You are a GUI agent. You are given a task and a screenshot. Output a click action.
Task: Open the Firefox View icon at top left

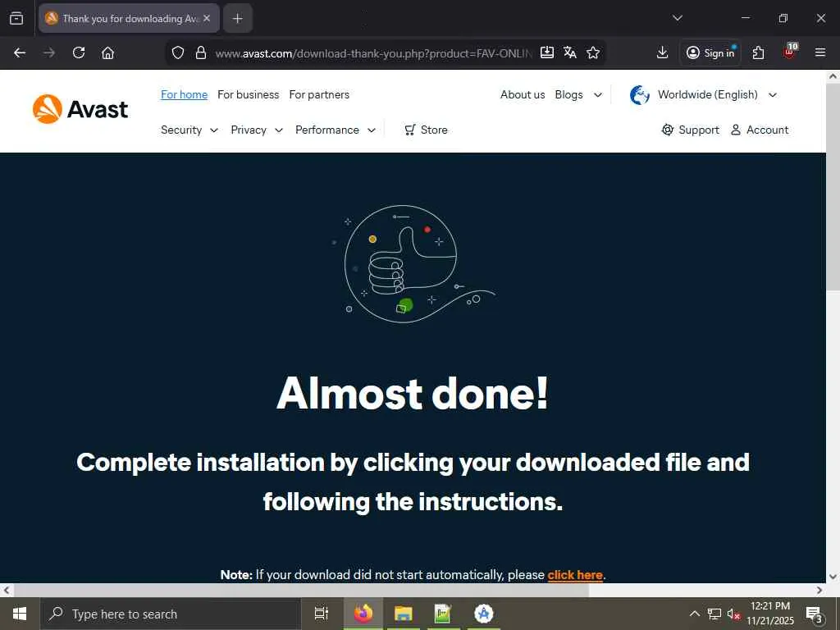tap(16, 18)
